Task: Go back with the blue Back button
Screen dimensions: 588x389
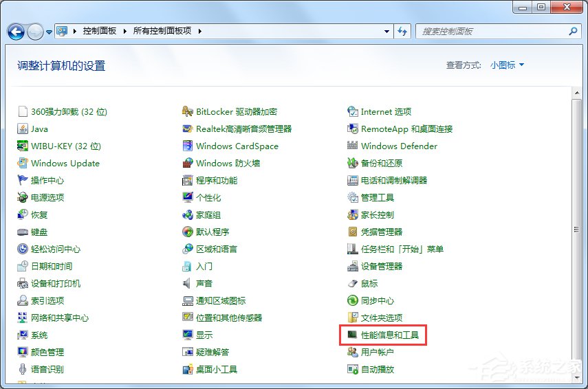Action: coord(16,32)
